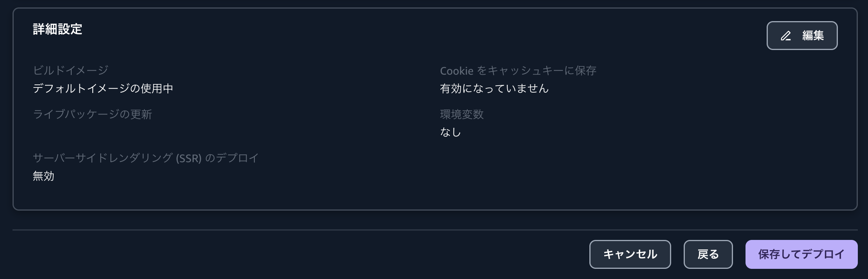Click the 編集 button border area
The width and height of the screenshot is (868, 279).
(768, 35)
